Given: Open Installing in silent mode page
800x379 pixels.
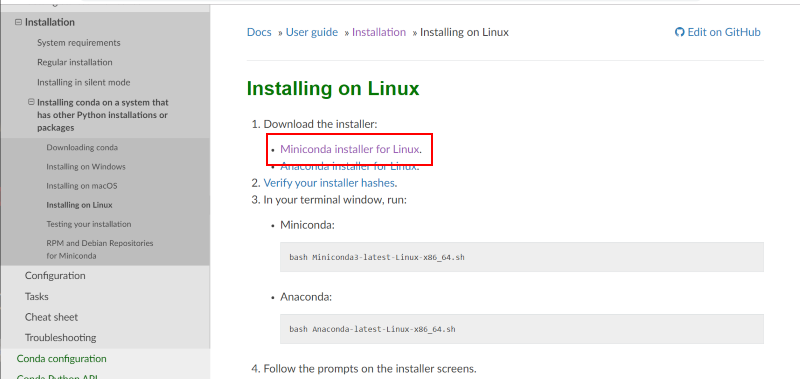Looking at the screenshot, I should tap(84, 82).
